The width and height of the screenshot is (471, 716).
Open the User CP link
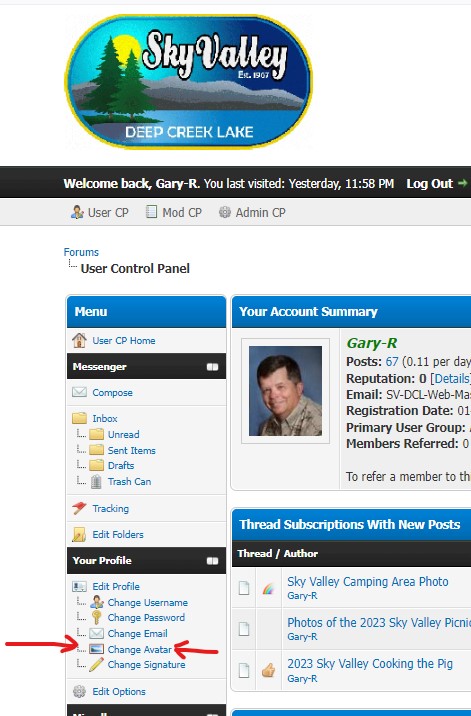click(108, 212)
